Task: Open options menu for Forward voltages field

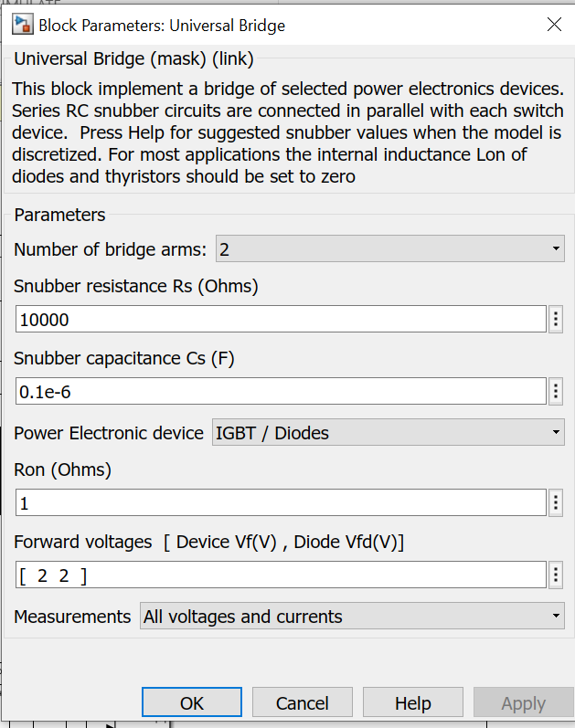Action: [x=556, y=575]
